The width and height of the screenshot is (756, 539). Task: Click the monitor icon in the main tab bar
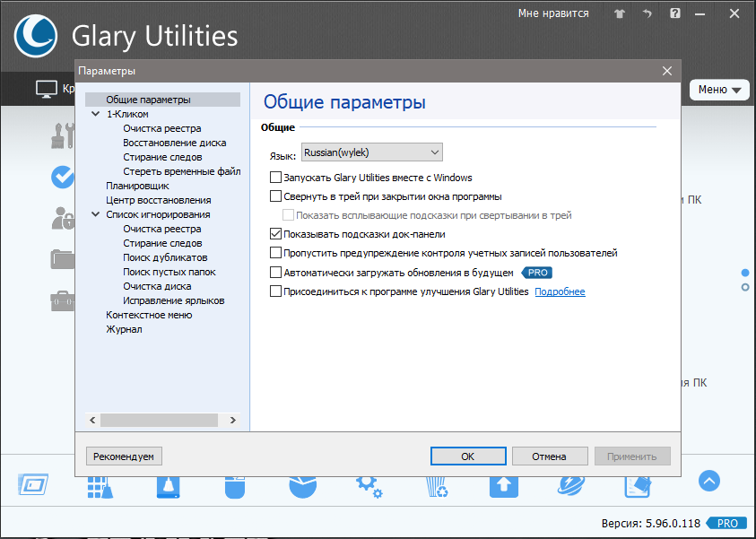(x=47, y=89)
